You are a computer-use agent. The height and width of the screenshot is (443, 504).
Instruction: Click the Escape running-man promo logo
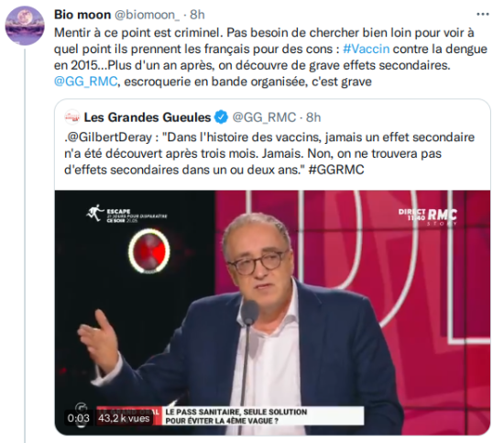(x=126, y=215)
